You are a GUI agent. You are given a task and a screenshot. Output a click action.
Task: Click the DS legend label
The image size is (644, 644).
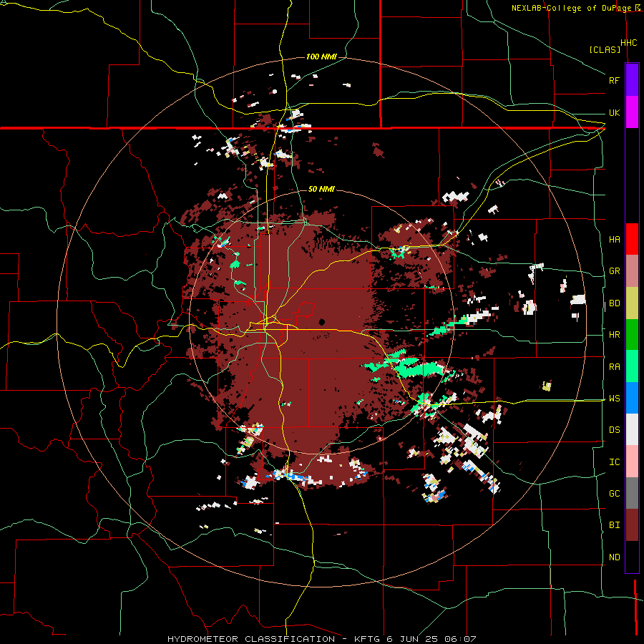pos(614,429)
